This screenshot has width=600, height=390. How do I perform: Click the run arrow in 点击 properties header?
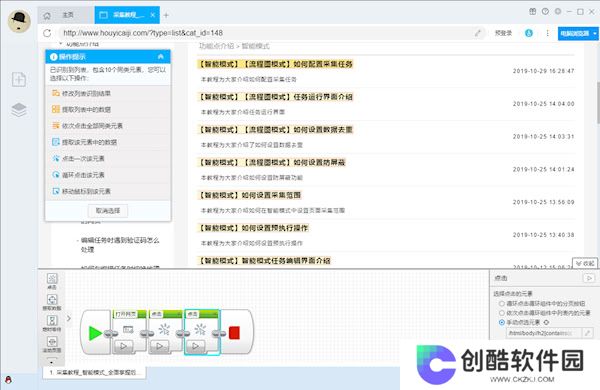click(x=589, y=278)
